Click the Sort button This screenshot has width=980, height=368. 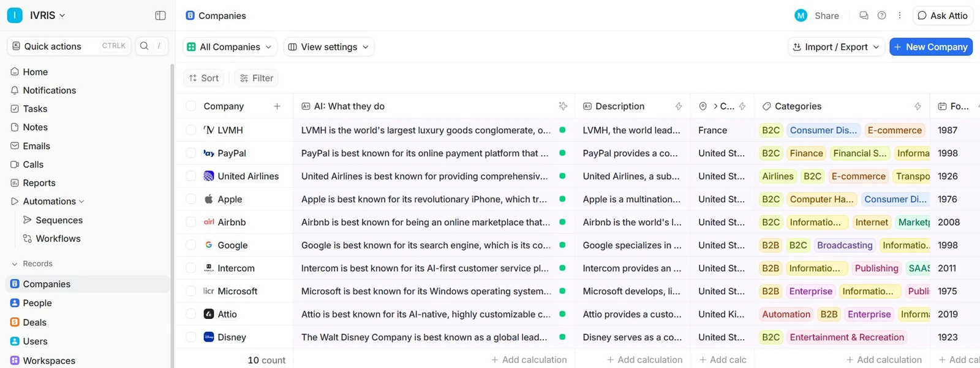click(x=204, y=78)
